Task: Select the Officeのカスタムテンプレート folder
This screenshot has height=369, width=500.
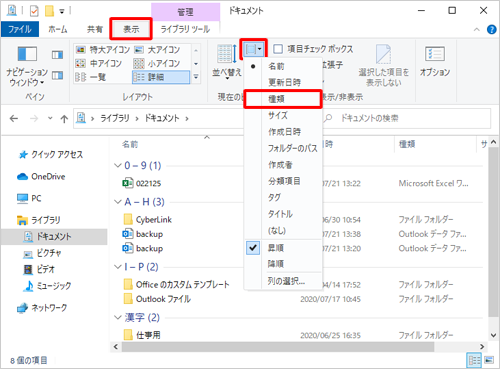Action: [176, 284]
